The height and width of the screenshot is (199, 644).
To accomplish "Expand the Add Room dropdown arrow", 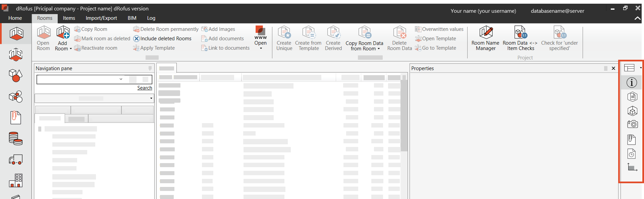I will tap(71, 49).
